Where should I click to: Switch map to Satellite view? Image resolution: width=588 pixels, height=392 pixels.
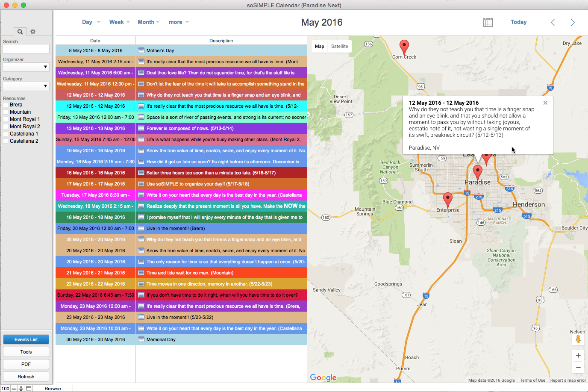coord(340,46)
